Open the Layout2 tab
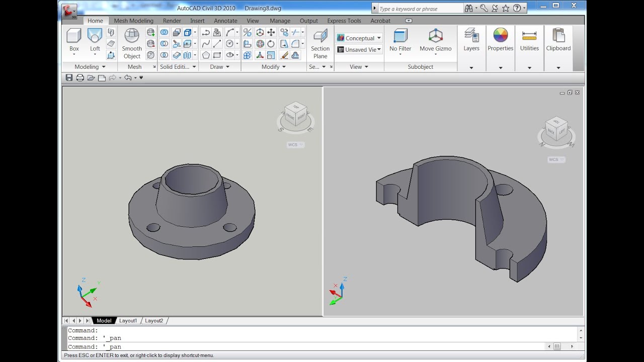 coord(154,320)
